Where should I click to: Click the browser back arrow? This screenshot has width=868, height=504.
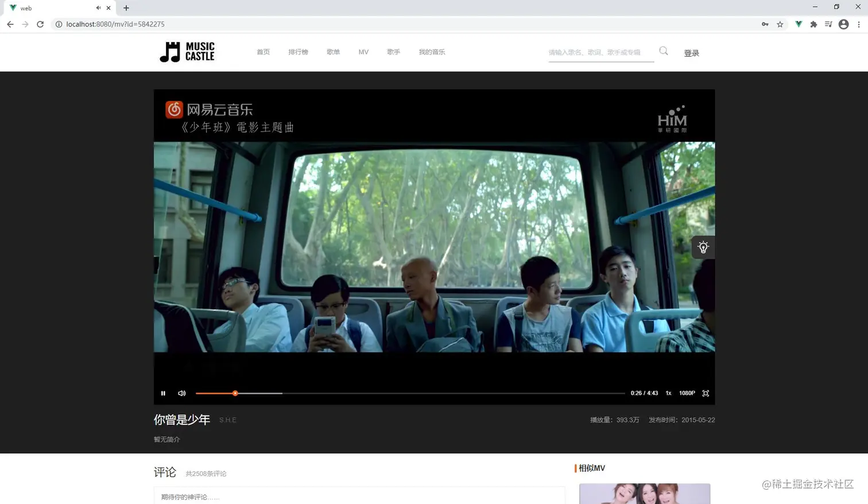click(10, 24)
